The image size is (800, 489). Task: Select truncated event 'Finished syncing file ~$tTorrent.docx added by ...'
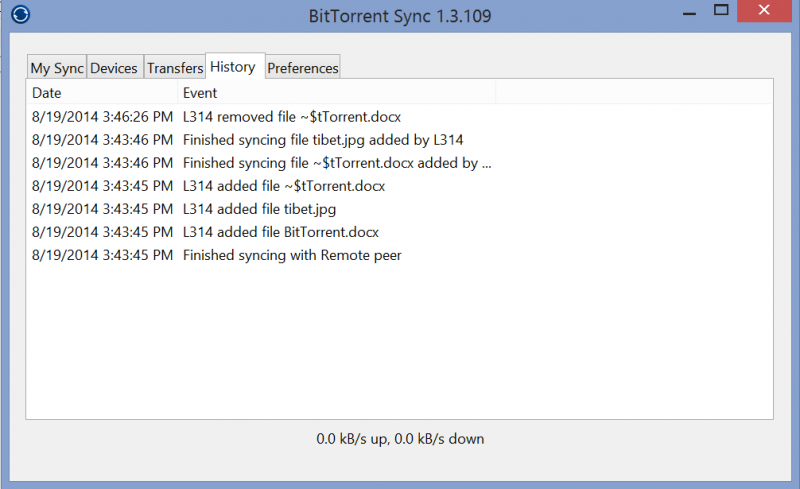point(337,163)
